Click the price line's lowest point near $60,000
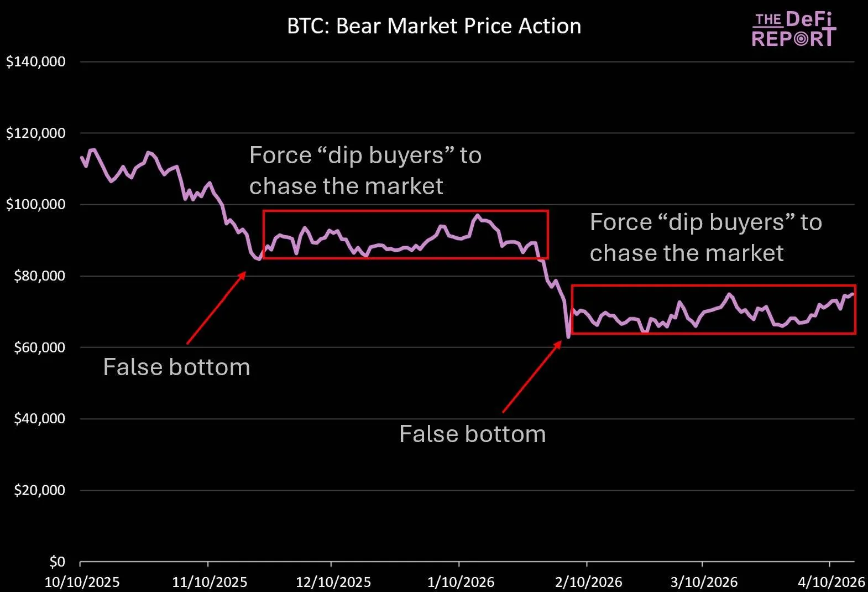The height and width of the screenshot is (592, 868). pos(568,336)
